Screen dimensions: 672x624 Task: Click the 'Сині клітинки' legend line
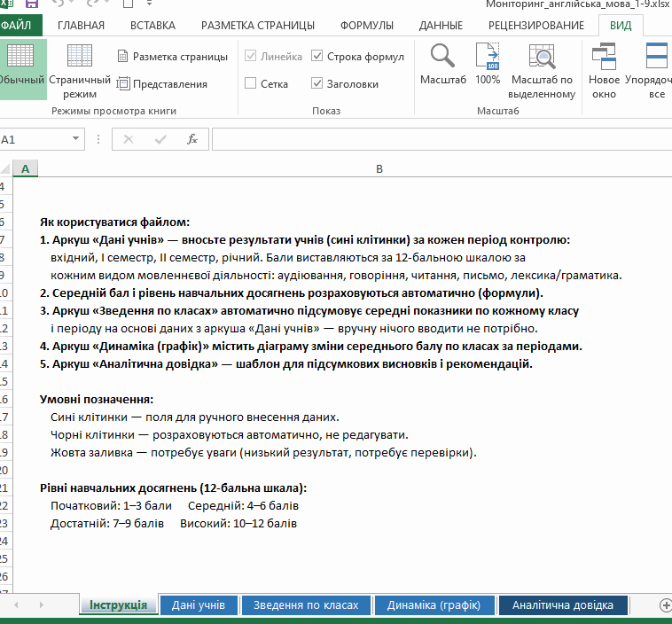click(x=194, y=417)
